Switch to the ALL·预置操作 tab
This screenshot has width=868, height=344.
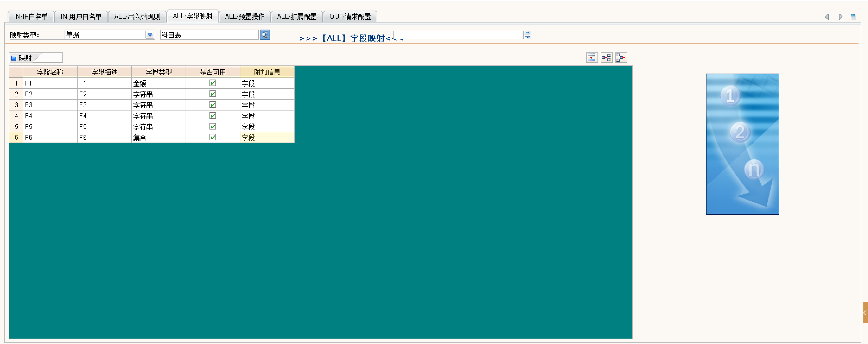[x=244, y=17]
